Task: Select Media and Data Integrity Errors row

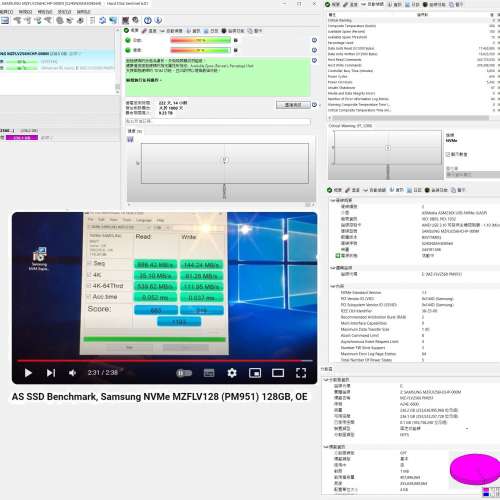Action: tap(413, 93)
